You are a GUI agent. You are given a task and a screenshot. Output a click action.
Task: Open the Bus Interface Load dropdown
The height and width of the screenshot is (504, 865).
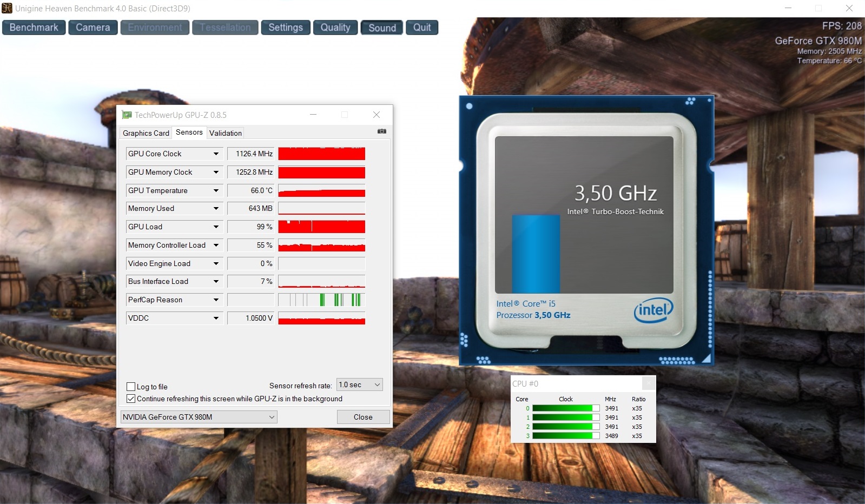tap(216, 282)
